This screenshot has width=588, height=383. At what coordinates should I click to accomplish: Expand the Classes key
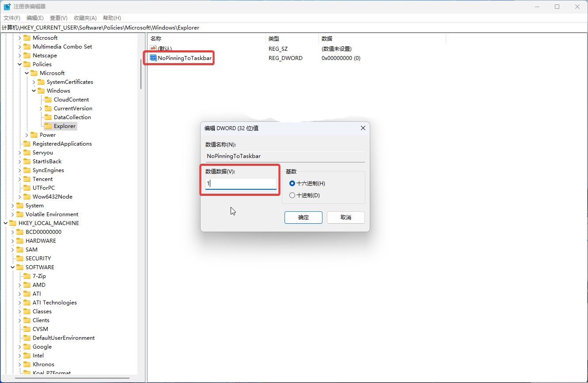pyautogui.click(x=20, y=311)
